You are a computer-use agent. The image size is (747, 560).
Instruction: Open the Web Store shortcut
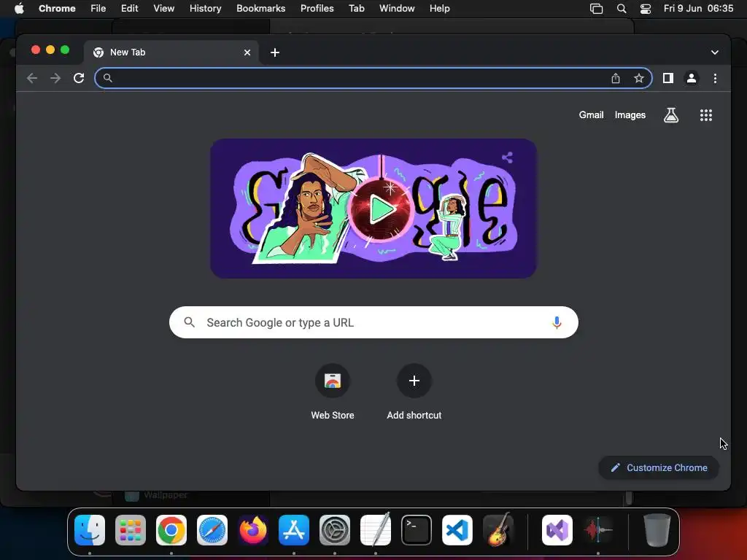point(332,392)
